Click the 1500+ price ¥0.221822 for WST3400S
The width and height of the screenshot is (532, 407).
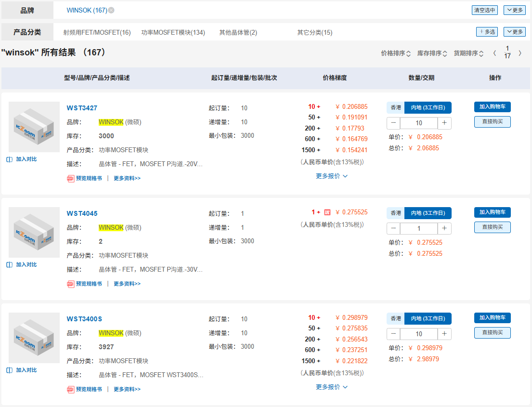(x=351, y=361)
